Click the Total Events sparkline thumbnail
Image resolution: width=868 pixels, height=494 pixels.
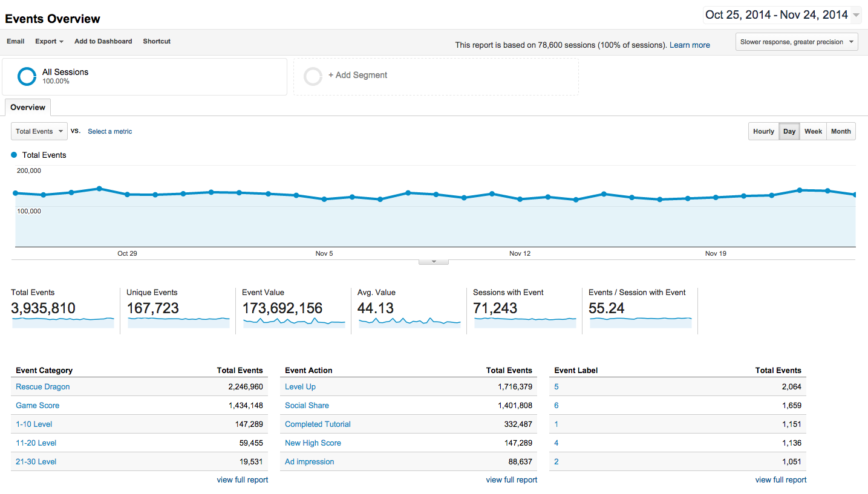pos(63,322)
